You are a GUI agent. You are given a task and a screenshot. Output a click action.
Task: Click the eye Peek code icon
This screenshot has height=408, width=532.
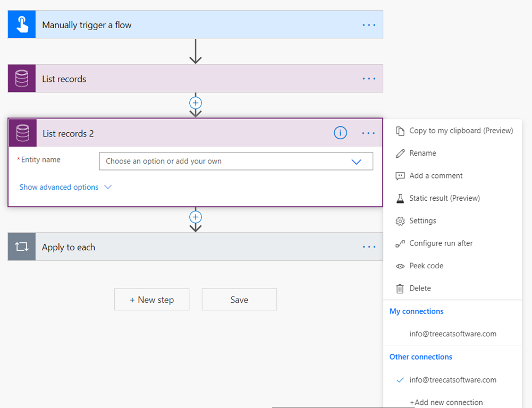(x=400, y=266)
